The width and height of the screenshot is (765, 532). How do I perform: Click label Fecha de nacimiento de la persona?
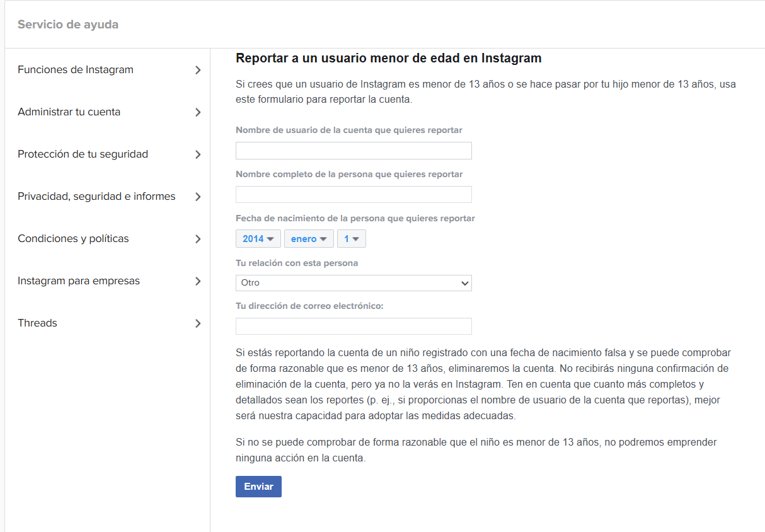click(x=355, y=219)
